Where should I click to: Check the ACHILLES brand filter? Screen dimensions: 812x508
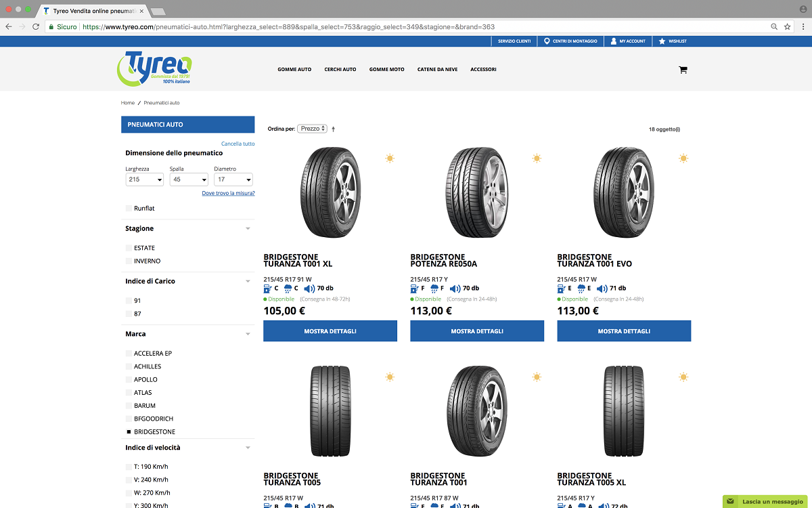click(129, 366)
